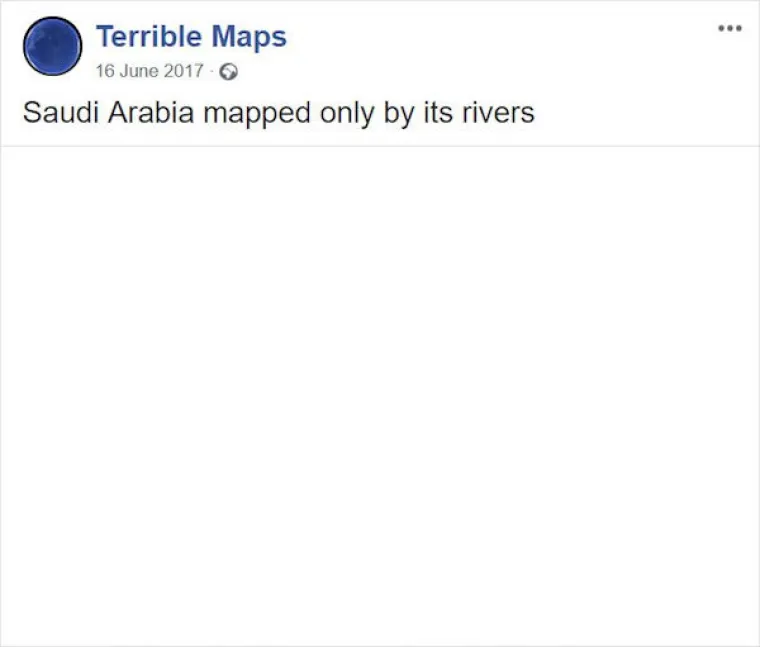Expand post actions via the ellipsis button

(x=730, y=28)
